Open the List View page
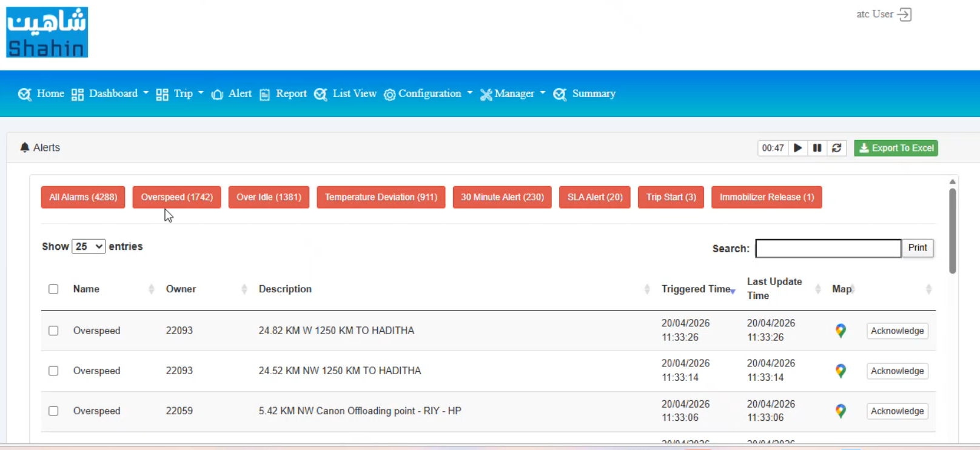Screen dimensions: 980x450 click(x=355, y=93)
